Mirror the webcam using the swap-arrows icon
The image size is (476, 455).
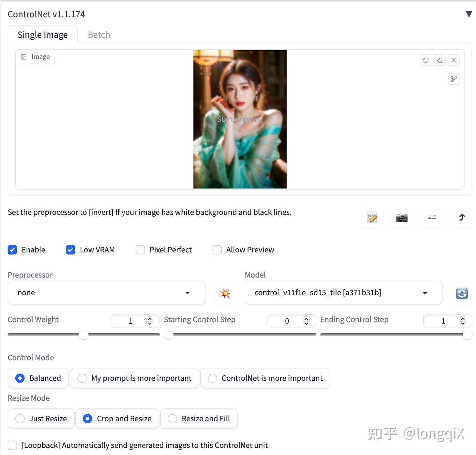click(x=432, y=217)
